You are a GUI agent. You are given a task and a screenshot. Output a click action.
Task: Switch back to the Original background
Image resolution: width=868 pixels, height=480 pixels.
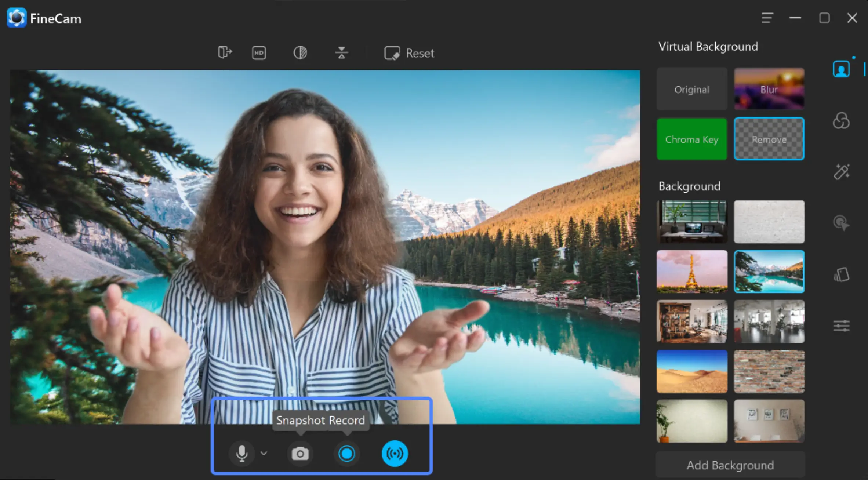pyautogui.click(x=691, y=89)
